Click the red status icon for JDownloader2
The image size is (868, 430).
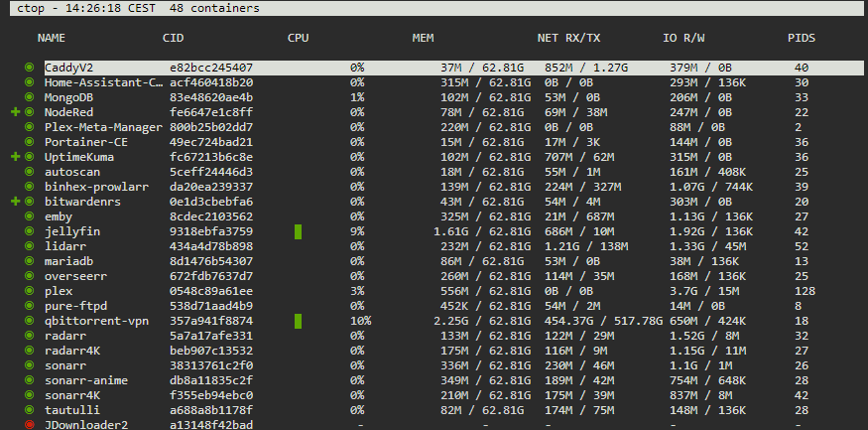tap(30, 425)
